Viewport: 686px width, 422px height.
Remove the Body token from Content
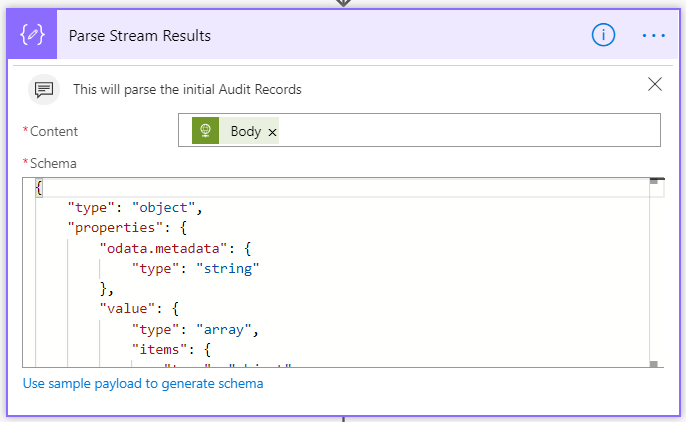point(272,132)
